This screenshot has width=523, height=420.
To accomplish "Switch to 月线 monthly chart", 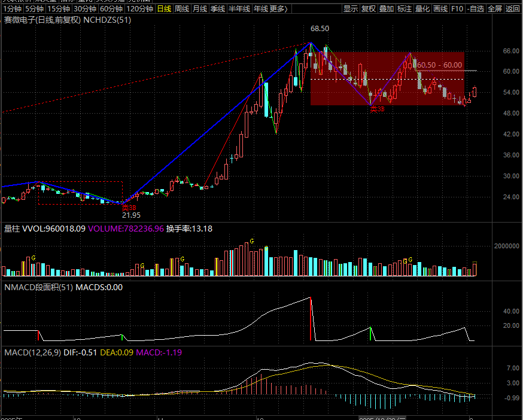I will pos(200,8).
